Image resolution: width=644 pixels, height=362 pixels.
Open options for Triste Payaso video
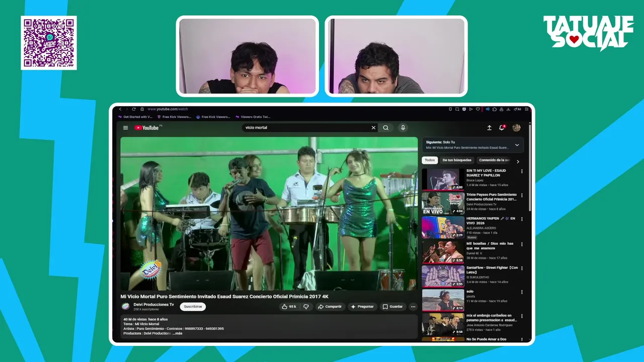(x=522, y=195)
